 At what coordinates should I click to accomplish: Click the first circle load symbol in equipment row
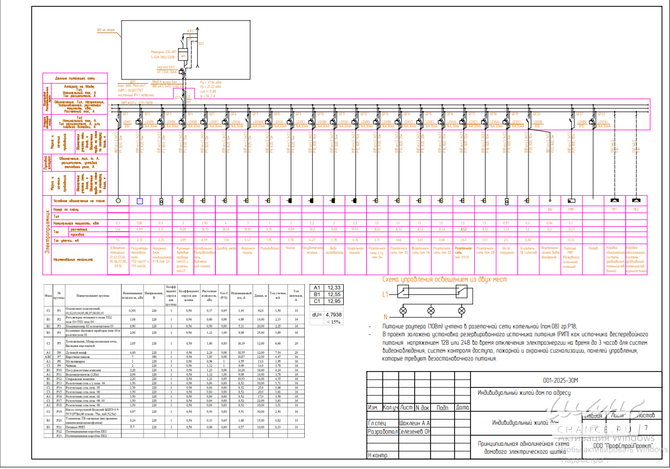click(118, 201)
